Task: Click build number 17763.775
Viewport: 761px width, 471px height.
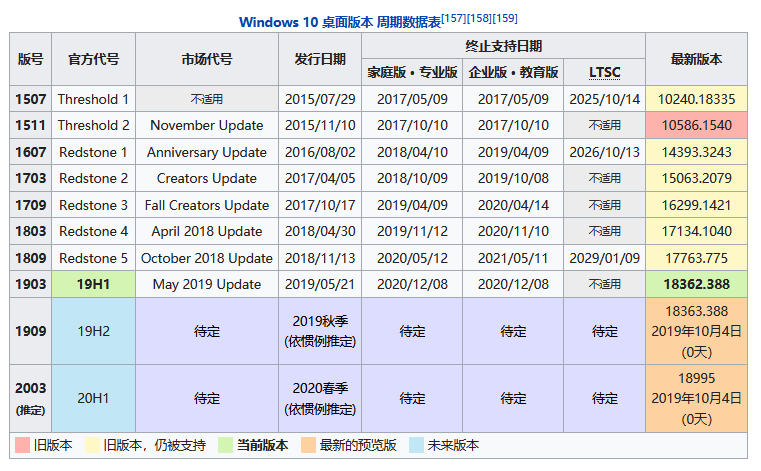Action: (x=696, y=258)
